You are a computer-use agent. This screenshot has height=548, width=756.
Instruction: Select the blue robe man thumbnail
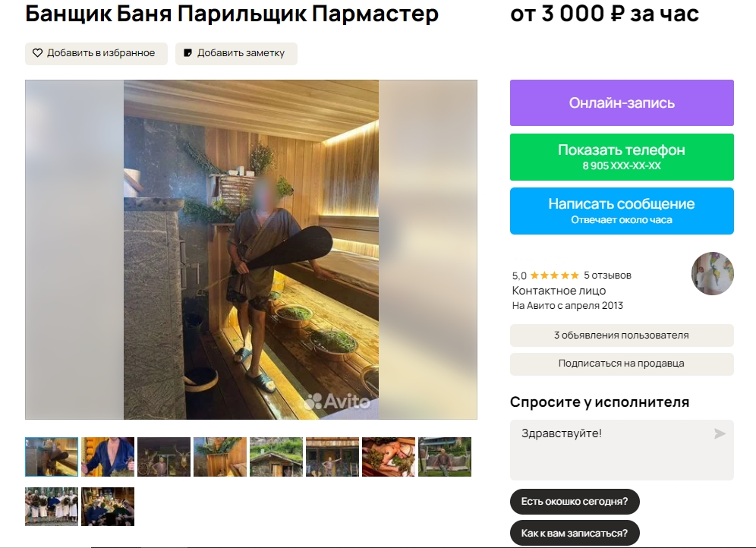[x=108, y=457]
